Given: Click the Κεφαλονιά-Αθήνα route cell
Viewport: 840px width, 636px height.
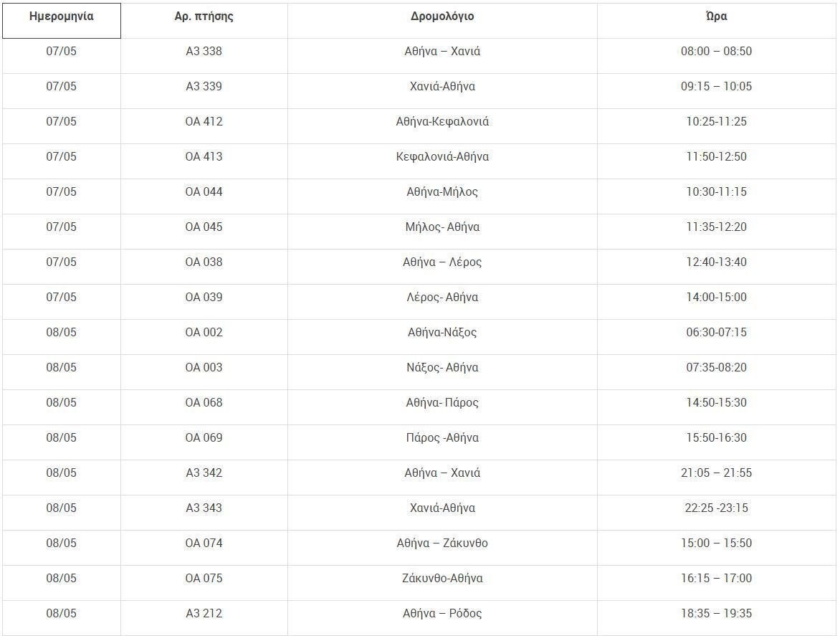Looking at the screenshot, I should pos(442,161).
